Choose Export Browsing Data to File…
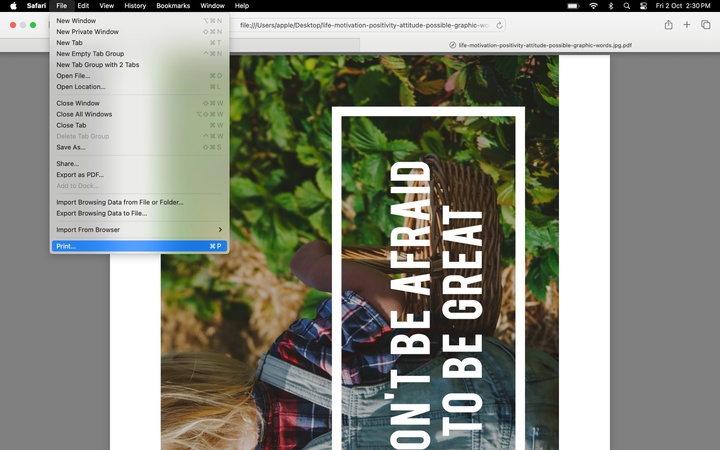Screen dimensions: 720x450 click(x=139, y=214)
